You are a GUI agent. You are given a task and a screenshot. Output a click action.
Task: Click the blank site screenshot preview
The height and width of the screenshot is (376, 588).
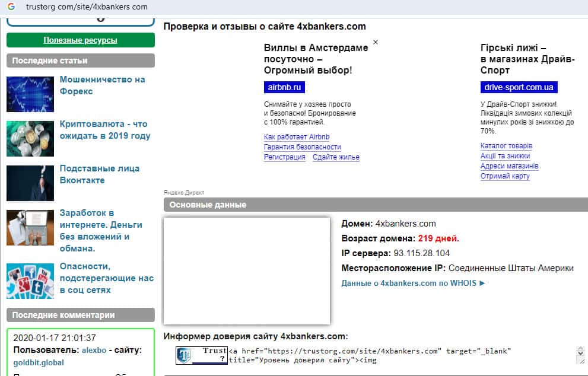247,270
